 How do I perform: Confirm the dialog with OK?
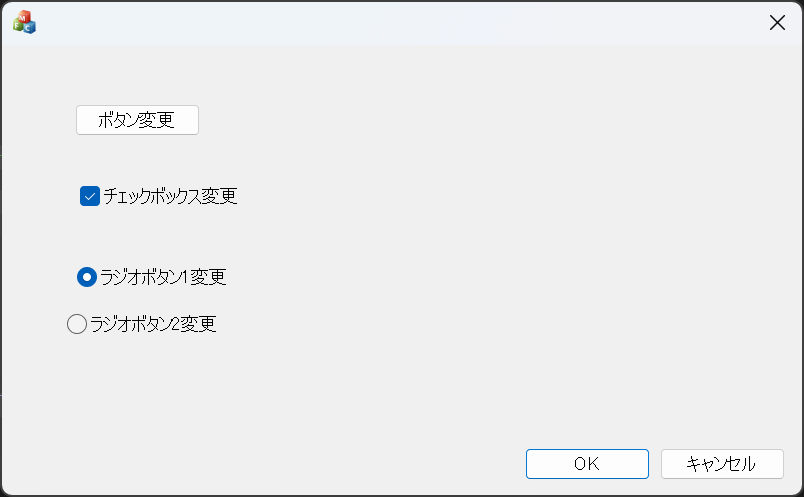click(x=587, y=464)
